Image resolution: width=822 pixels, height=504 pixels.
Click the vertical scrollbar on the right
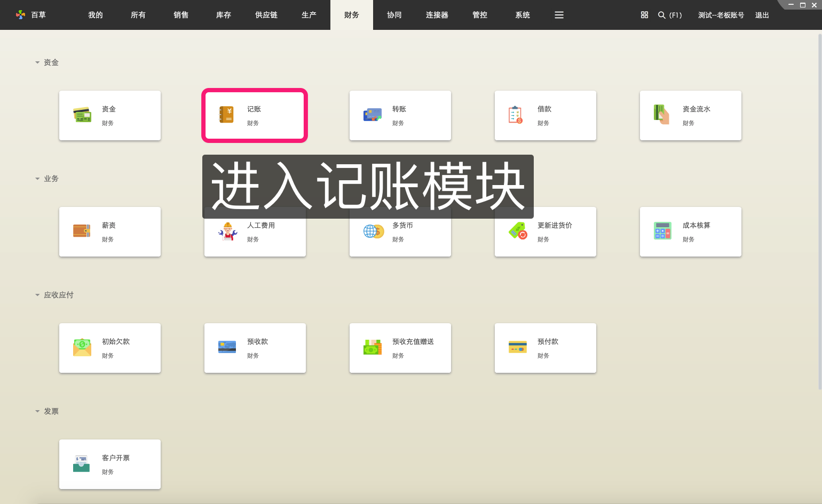(x=820, y=212)
